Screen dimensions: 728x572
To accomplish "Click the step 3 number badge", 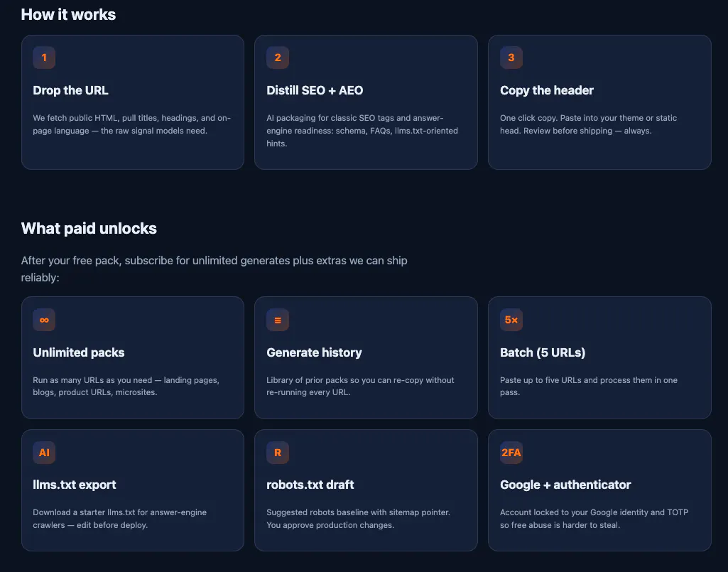I will tap(511, 58).
